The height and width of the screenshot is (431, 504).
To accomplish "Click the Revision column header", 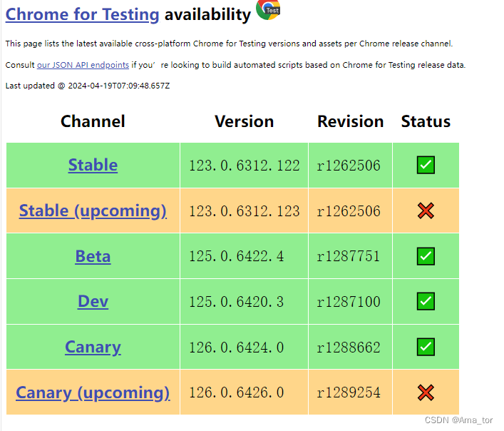I will click(x=350, y=121).
